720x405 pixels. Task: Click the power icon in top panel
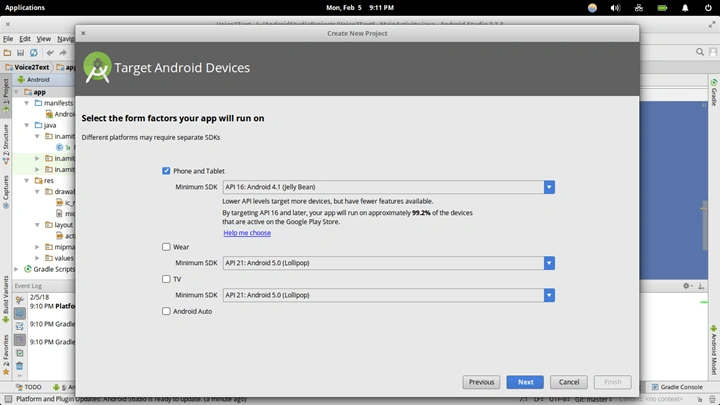pyautogui.click(x=708, y=8)
